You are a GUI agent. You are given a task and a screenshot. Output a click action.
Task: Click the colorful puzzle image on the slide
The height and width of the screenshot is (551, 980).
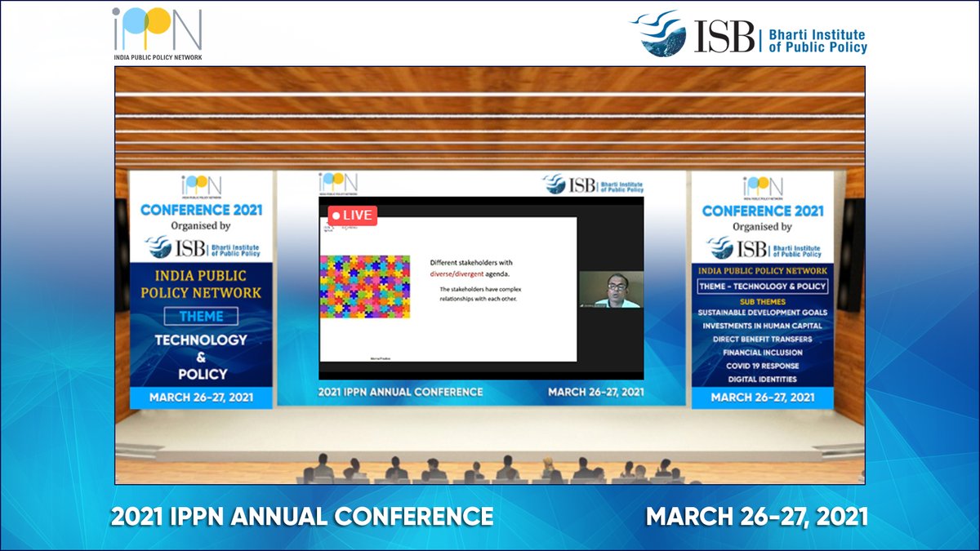[364, 287]
